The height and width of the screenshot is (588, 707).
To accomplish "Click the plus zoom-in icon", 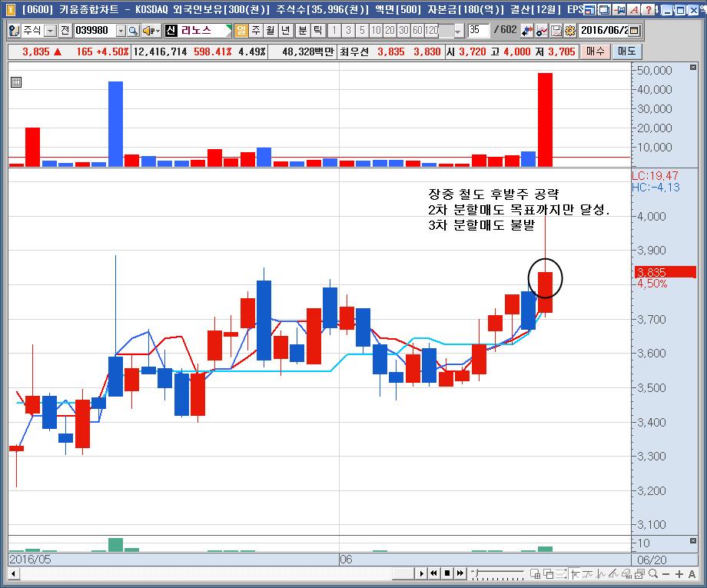I will tap(679, 573).
